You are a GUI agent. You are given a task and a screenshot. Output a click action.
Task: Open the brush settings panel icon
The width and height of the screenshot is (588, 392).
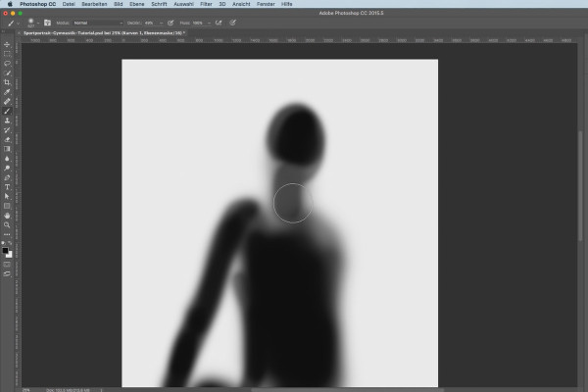tap(48, 23)
